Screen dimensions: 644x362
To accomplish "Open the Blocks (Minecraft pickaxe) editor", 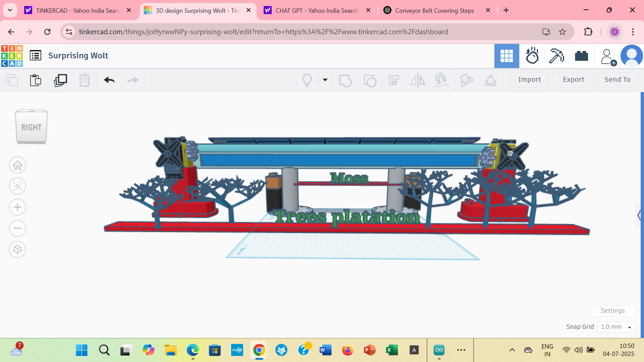I will point(556,56).
